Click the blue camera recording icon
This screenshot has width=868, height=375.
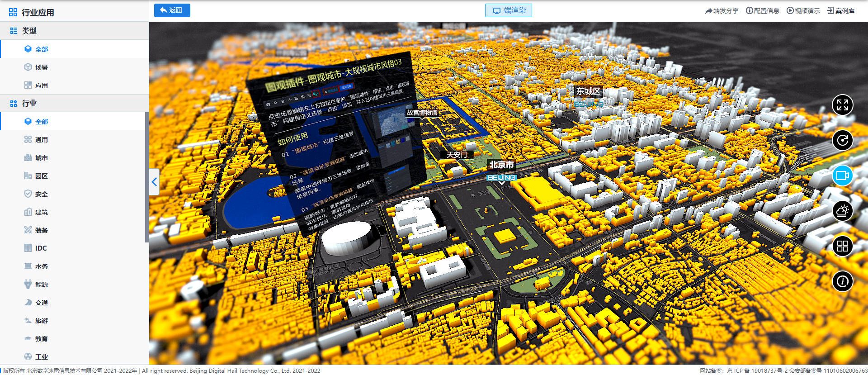click(x=842, y=176)
